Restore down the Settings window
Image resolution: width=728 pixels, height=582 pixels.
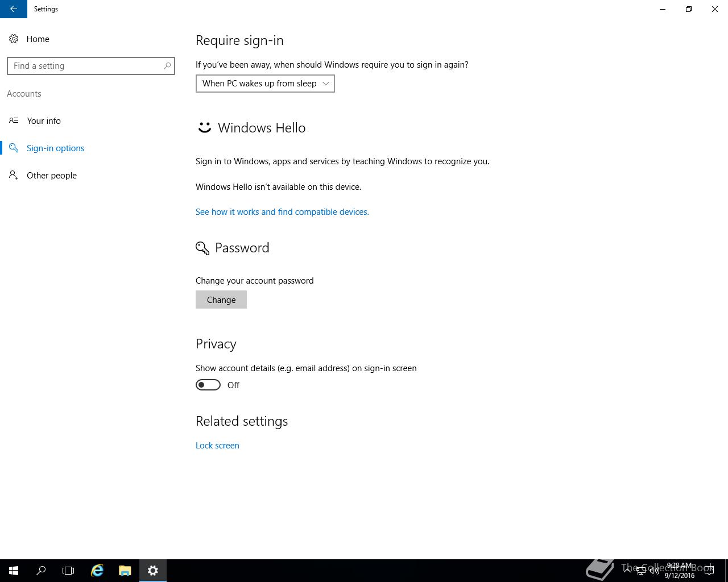(x=689, y=9)
